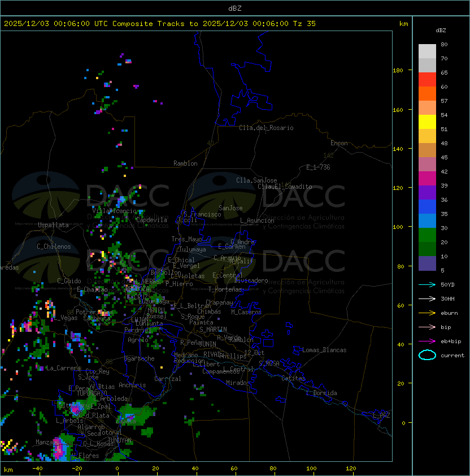Image resolution: width=470 pixels, height=476 pixels.
Task: Click the Tres_Mayo place label
Action: point(186,239)
